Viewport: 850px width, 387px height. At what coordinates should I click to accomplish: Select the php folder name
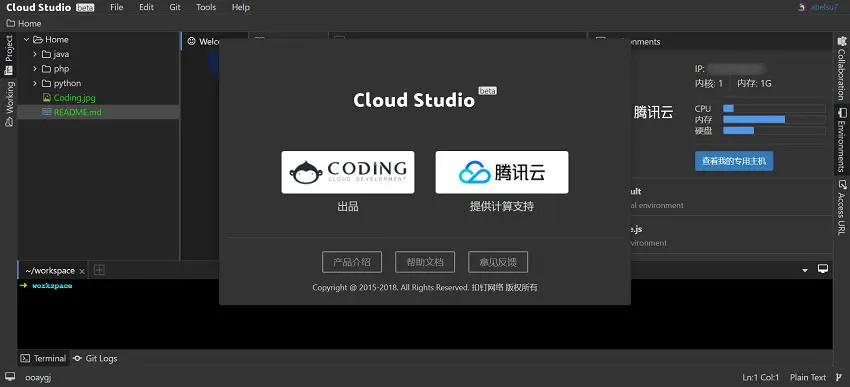click(61, 69)
